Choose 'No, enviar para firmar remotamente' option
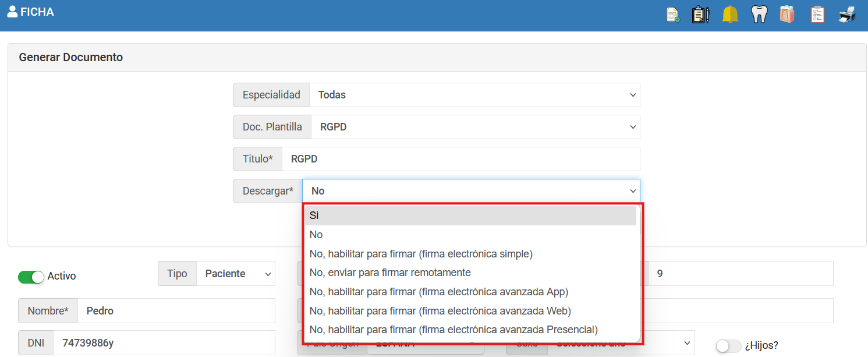The height and width of the screenshot is (357, 868). (390, 273)
